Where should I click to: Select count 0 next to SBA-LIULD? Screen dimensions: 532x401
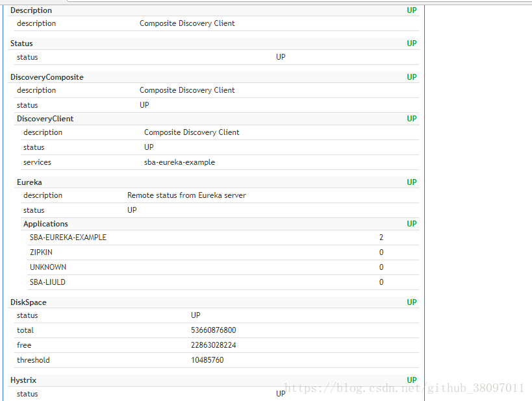pyautogui.click(x=381, y=282)
